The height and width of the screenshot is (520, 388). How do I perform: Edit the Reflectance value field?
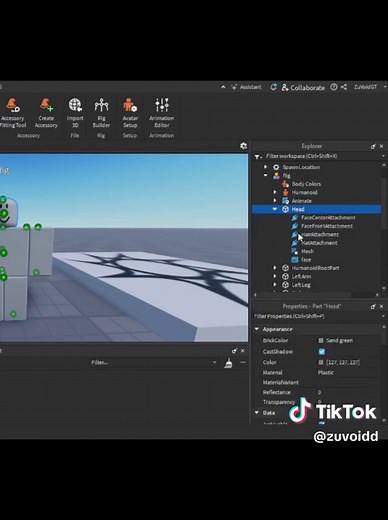[x=348, y=392]
